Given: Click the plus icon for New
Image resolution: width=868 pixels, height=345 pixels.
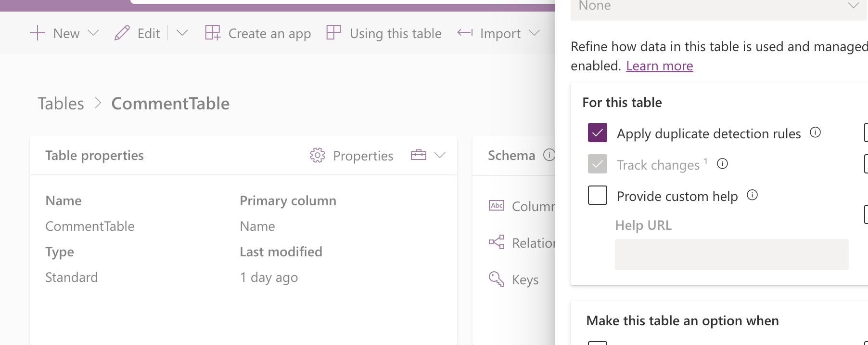Looking at the screenshot, I should pos(37,33).
